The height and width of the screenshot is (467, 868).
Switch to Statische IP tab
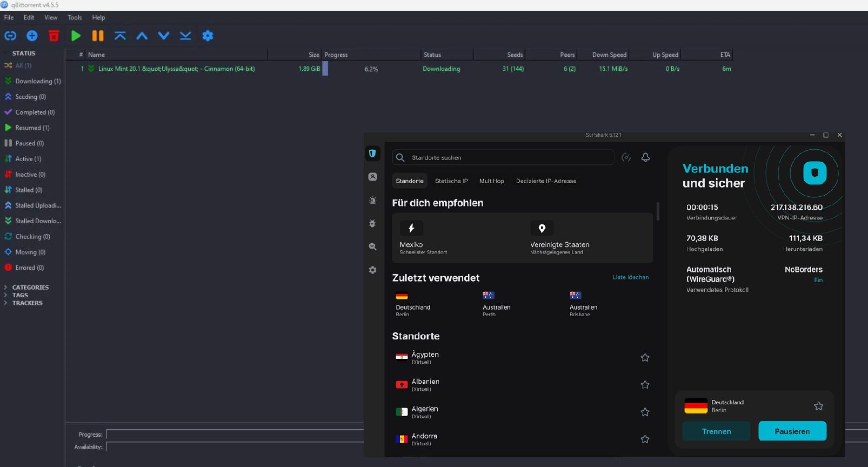coord(451,181)
